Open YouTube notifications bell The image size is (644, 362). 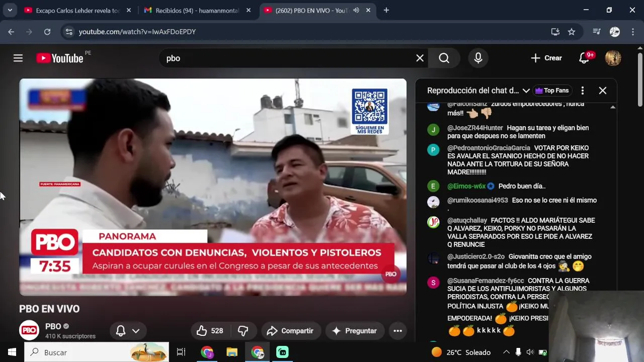pyautogui.click(x=584, y=58)
